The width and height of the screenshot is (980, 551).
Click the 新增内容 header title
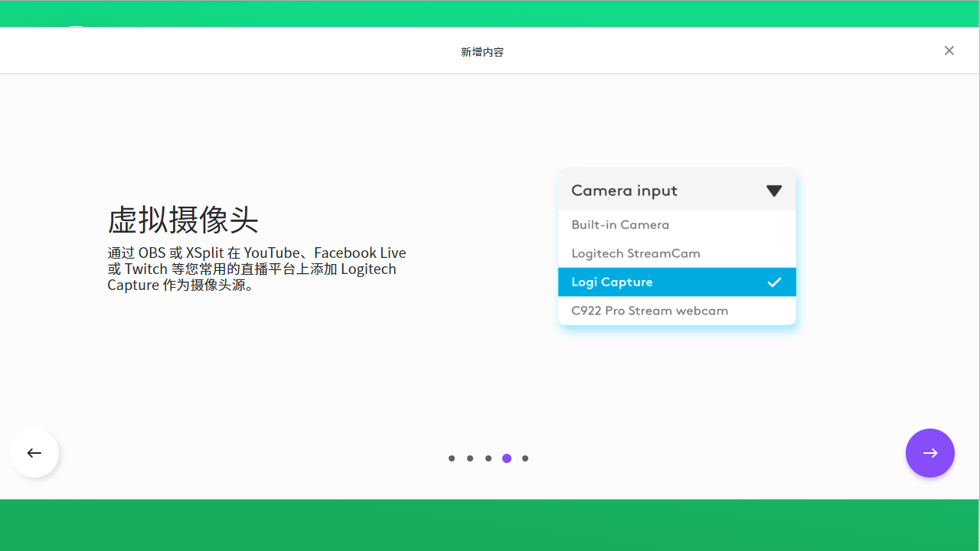[x=482, y=51]
